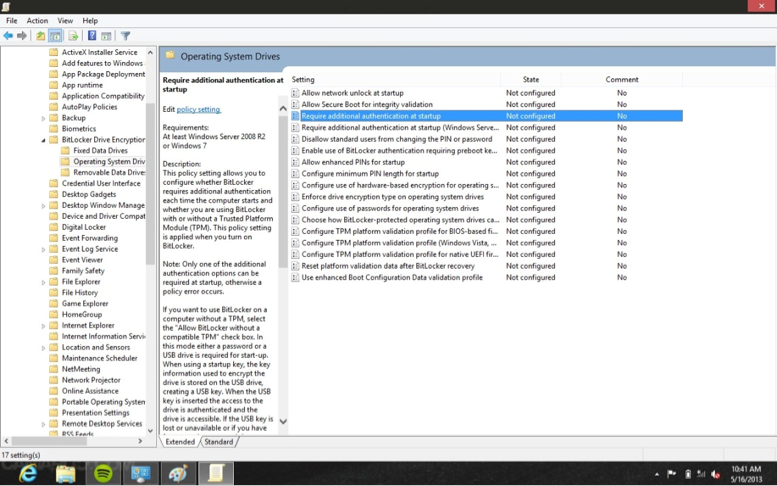This screenshot has height=486, width=777.
Task: Click the Forward arrow toolbar icon
Action: point(22,36)
